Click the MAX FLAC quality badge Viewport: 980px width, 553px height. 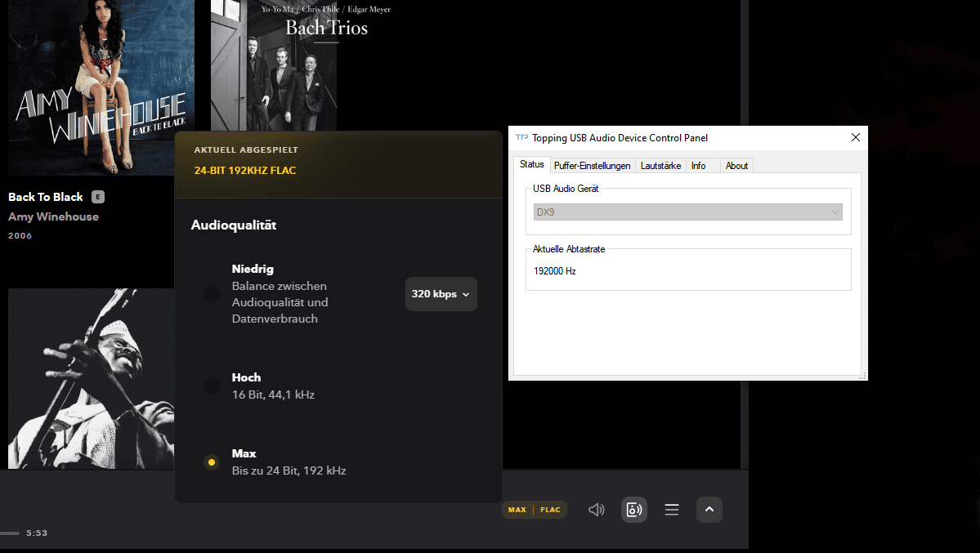click(535, 510)
